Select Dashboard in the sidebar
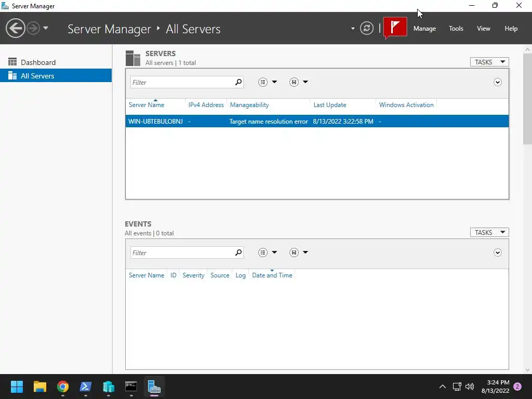The height and width of the screenshot is (399, 532). tap(56, 62)
